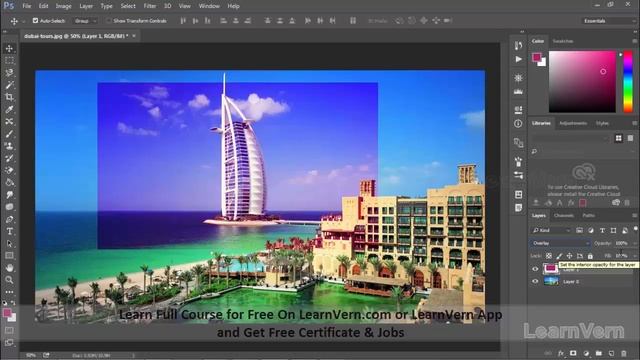
Task: Switch to the Adjustments tab
Action: point(573,123)
